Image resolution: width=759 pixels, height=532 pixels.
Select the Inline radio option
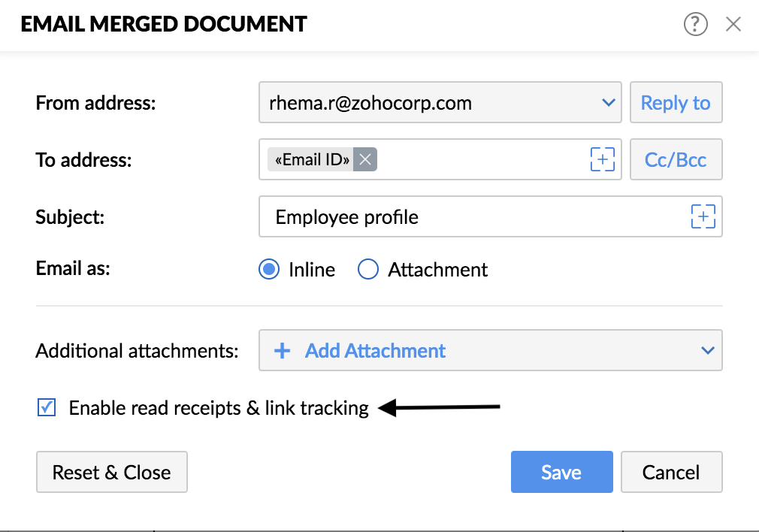(x=268, y=269)
